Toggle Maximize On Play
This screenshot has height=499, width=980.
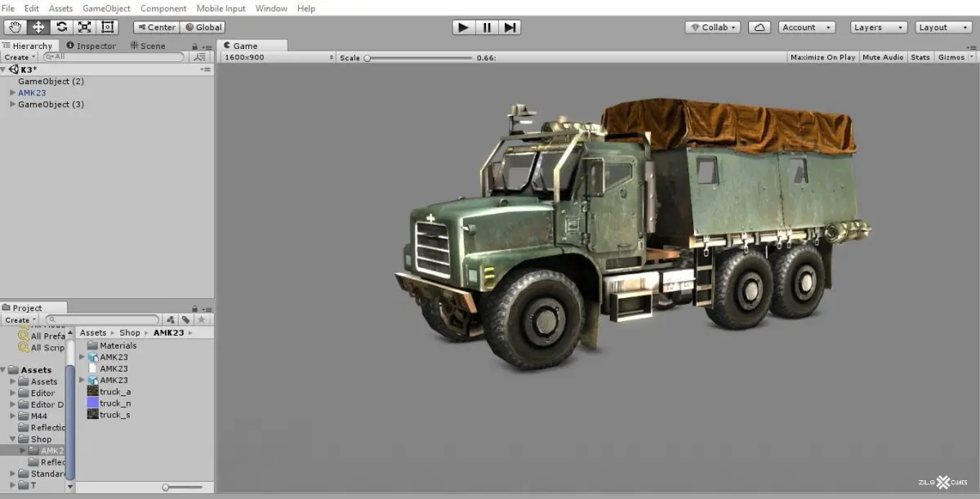[822, 57]
